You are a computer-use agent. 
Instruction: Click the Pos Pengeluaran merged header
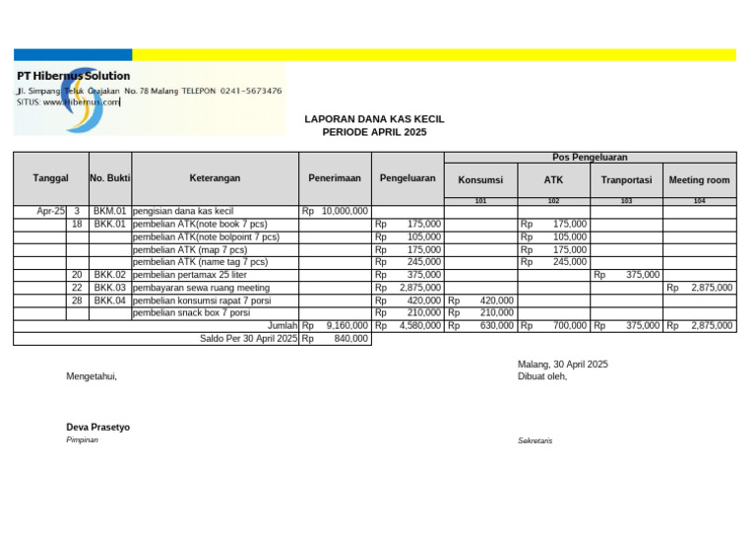click(x=591, y=158)
